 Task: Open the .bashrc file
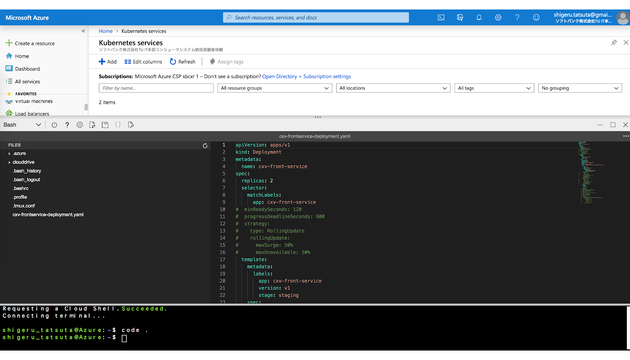coord(20,188)
